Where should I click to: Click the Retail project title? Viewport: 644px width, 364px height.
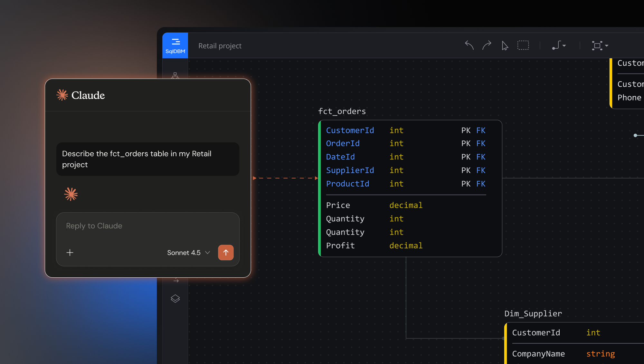pos(220,46)
